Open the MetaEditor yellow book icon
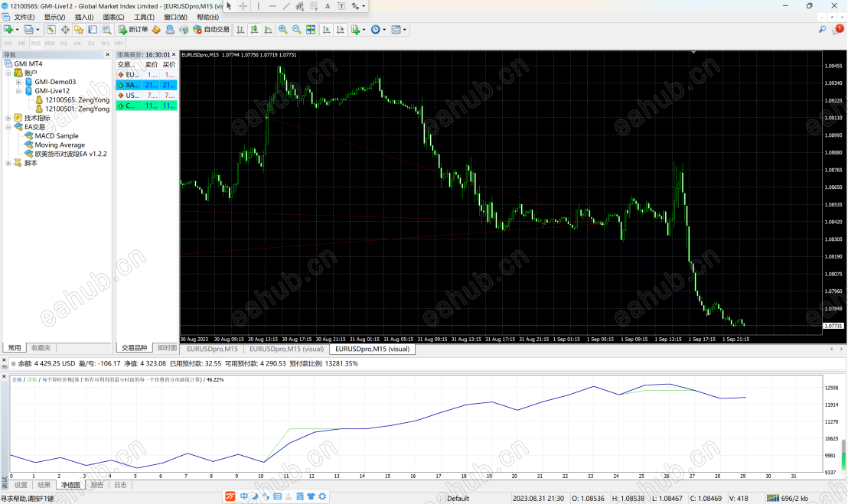 click(x=156, y=30)
